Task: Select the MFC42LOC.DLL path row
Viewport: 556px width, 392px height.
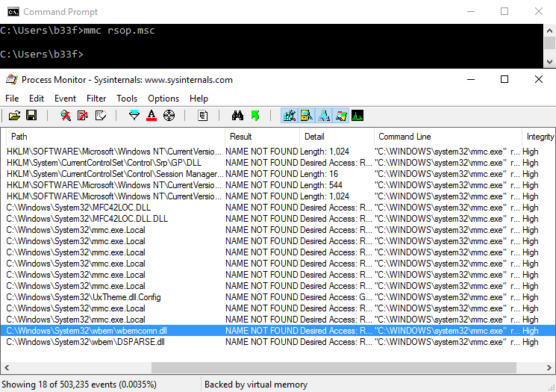Action: tap(278, 208)
